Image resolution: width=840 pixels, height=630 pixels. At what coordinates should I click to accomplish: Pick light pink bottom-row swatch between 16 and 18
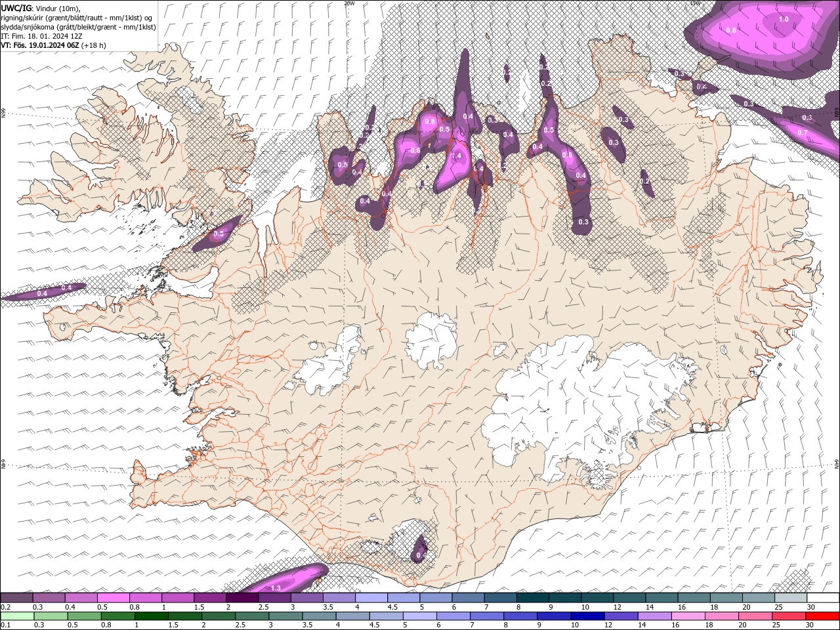pos(687,616)
